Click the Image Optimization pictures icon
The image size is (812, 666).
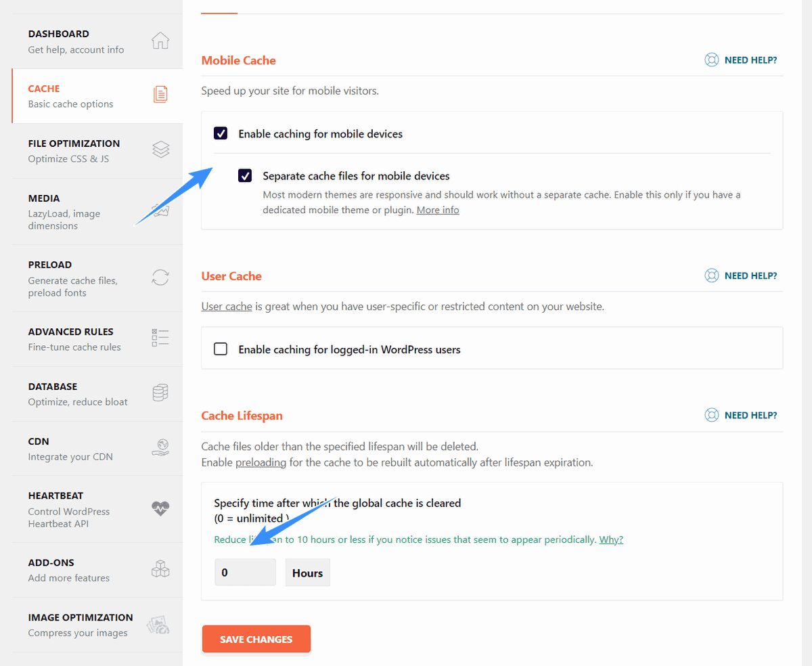pos(158,624)
